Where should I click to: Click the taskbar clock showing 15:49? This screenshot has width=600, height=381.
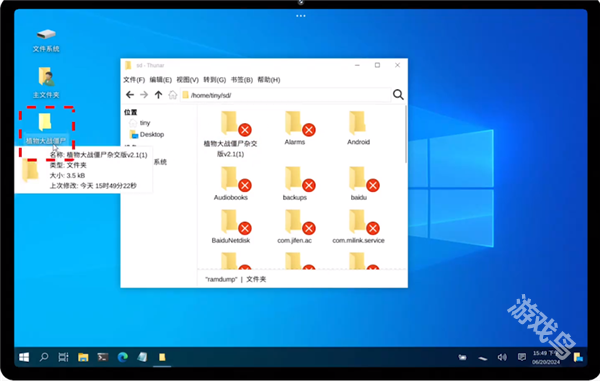pyautogui.click(x=546, y=357)
